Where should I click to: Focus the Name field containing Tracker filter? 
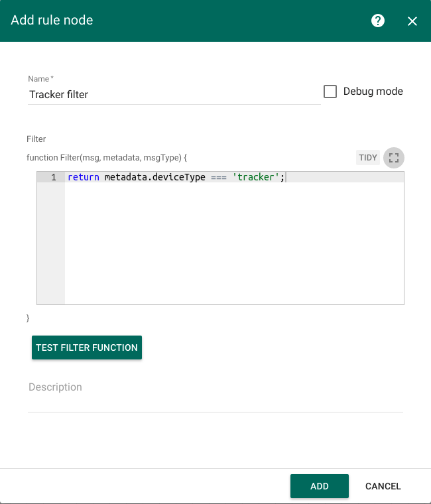174,95
